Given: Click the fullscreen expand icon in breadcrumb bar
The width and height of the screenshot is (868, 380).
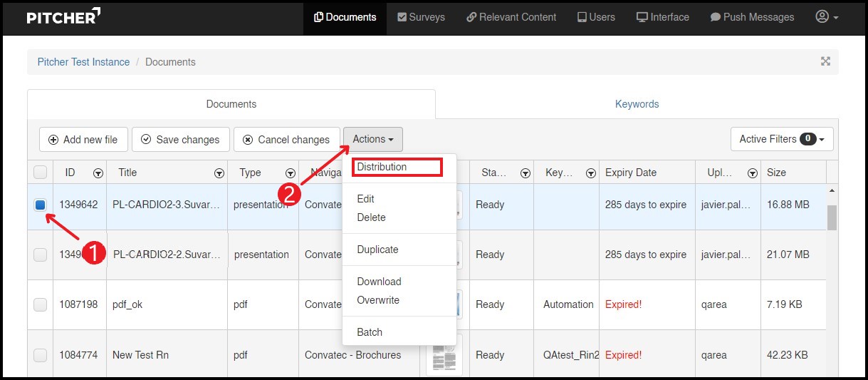Looking at the screenshot, I should click(x=825, y=61).
